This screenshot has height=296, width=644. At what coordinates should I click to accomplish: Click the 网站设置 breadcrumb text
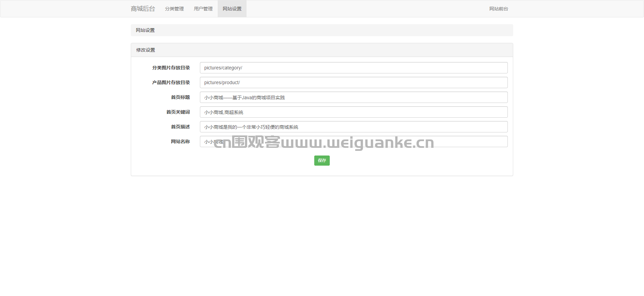click(x=145, y=30)
